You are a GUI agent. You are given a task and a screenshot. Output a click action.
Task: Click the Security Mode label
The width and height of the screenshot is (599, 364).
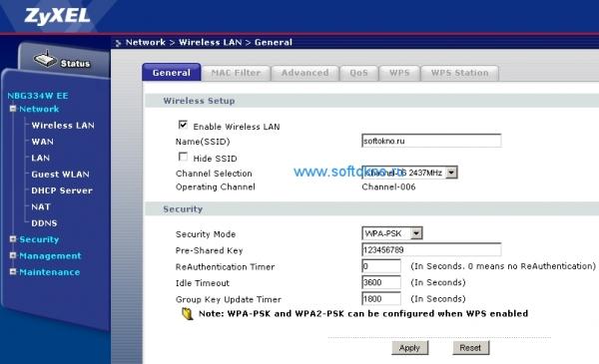coord(206,234)
